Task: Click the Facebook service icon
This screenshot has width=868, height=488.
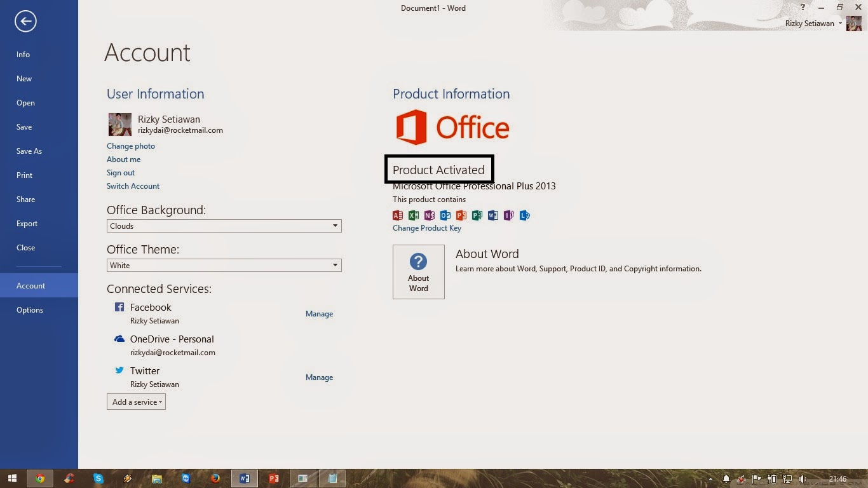Action: 119,308
